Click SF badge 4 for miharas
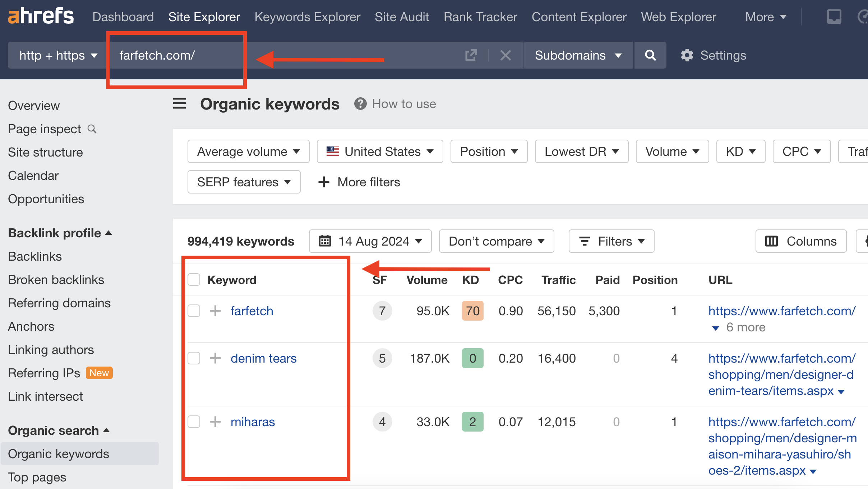 tap(382, 422)
